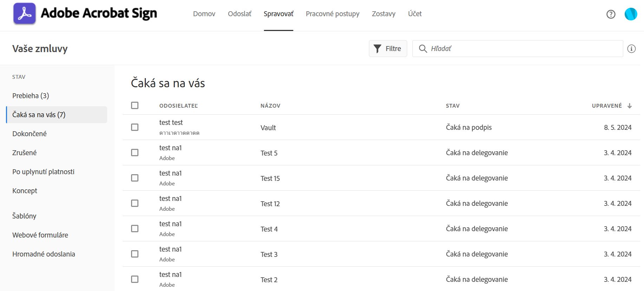The width and height of the screenshot is (644, 291).
Task: Open Webové formuláre in sidebar
Action: point(40,235)
